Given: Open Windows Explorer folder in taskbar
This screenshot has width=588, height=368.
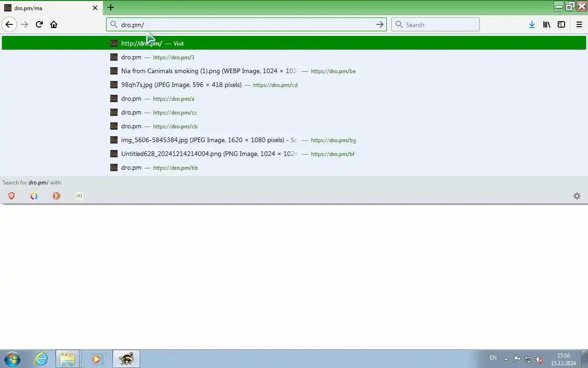Looking at the screenshot, I should (68, 359).
